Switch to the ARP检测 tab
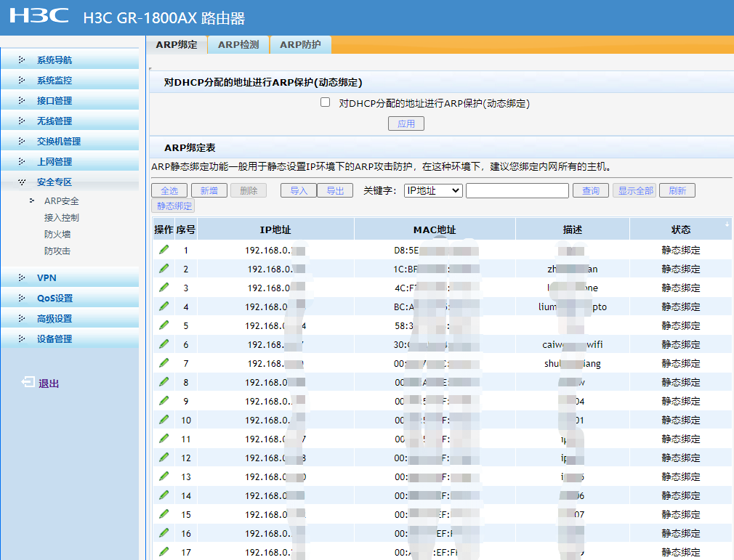Image resolution: width=734 pixels, height=560 pixels. (238, 45)
